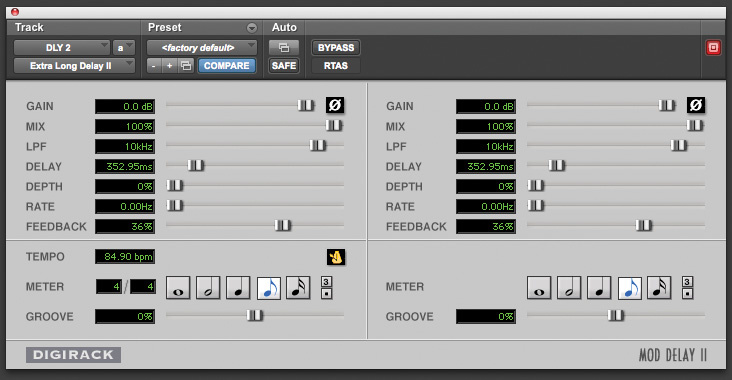Go to next preset with plus button
732x380 pixels.
pos(169,66)
